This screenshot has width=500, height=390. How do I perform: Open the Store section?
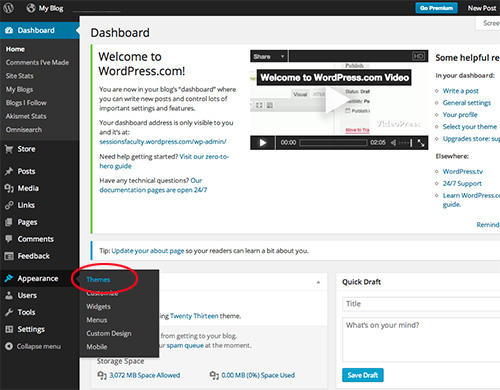pos(20,149)
